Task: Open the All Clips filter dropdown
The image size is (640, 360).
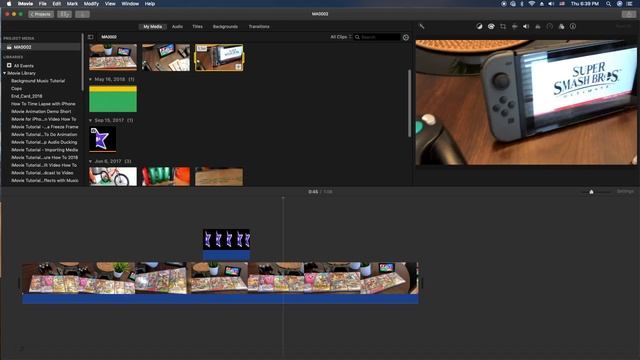Action: tap(341, 37)
